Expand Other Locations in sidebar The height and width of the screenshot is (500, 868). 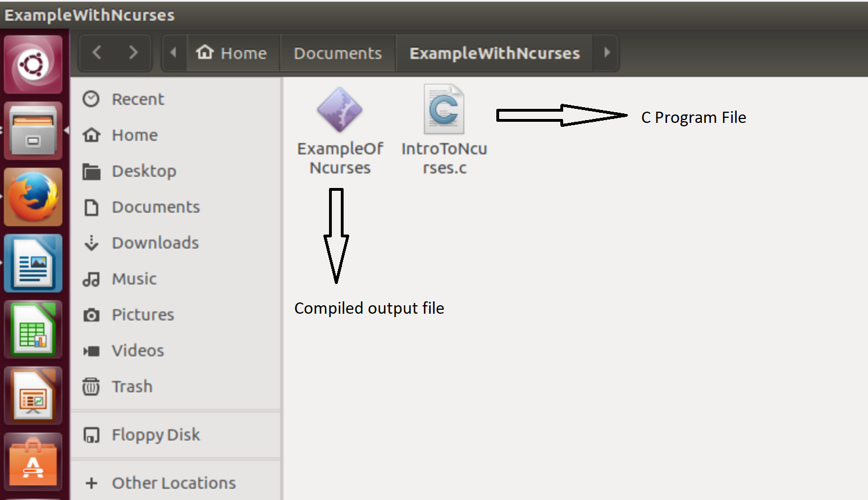pyautogui.click(x=173, y=483)
